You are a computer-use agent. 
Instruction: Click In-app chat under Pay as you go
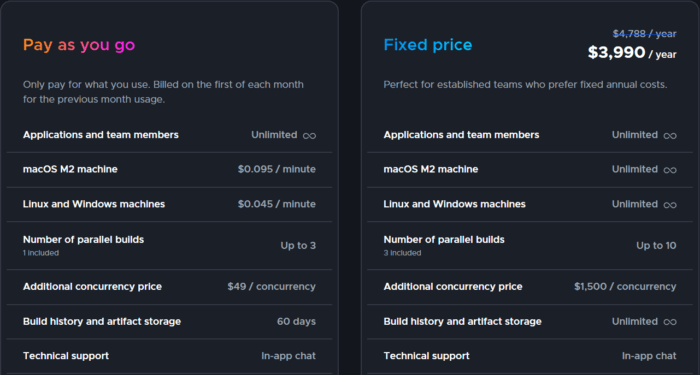click(x=288, y=356)
